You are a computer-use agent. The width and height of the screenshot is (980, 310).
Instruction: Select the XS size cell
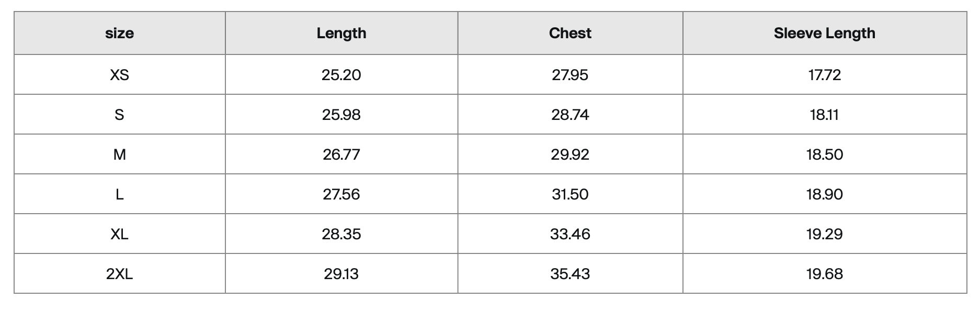coord(120,74)
